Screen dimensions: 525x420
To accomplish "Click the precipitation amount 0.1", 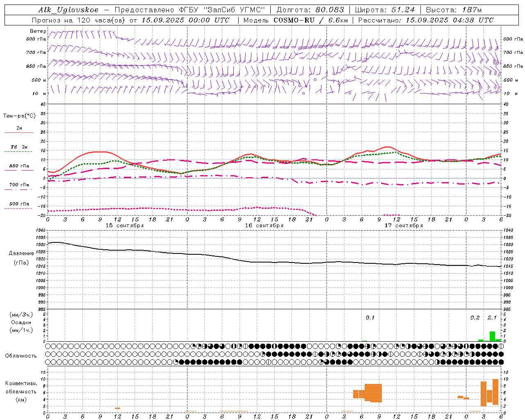I will pyautogui.click(x=370, y=317).
